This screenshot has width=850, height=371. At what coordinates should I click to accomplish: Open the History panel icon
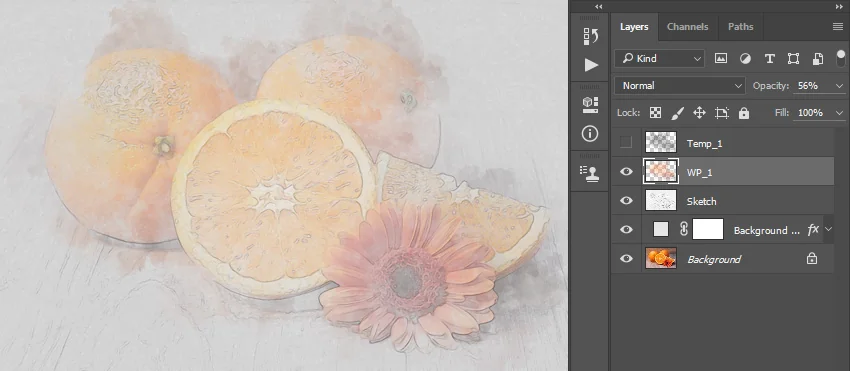[590, 36]
